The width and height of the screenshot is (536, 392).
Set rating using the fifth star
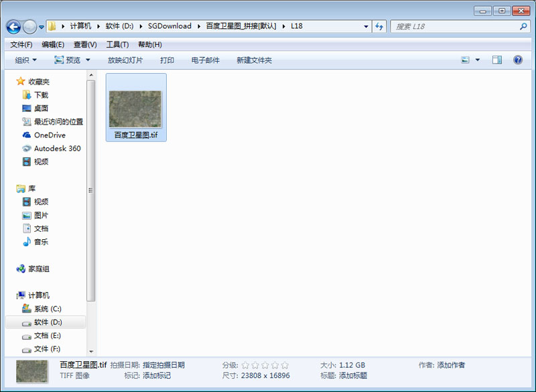[x=285, y=365]
